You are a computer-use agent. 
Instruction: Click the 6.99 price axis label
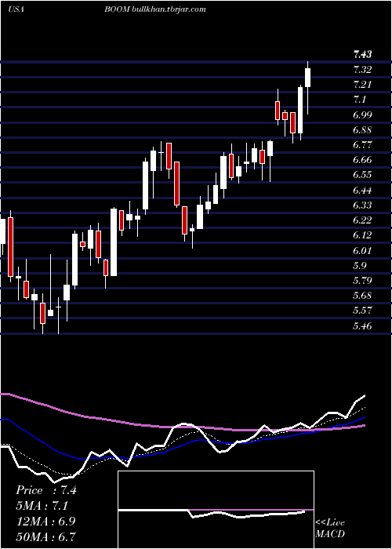[362, 115]
